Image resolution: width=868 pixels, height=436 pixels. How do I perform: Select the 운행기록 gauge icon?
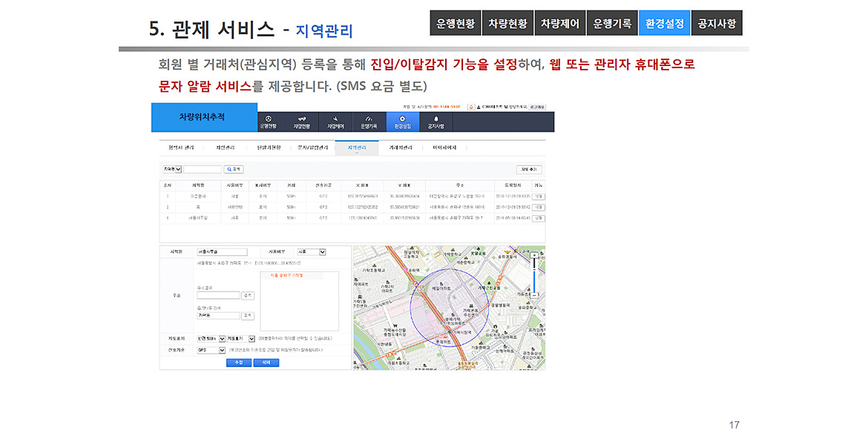(369, 119)
